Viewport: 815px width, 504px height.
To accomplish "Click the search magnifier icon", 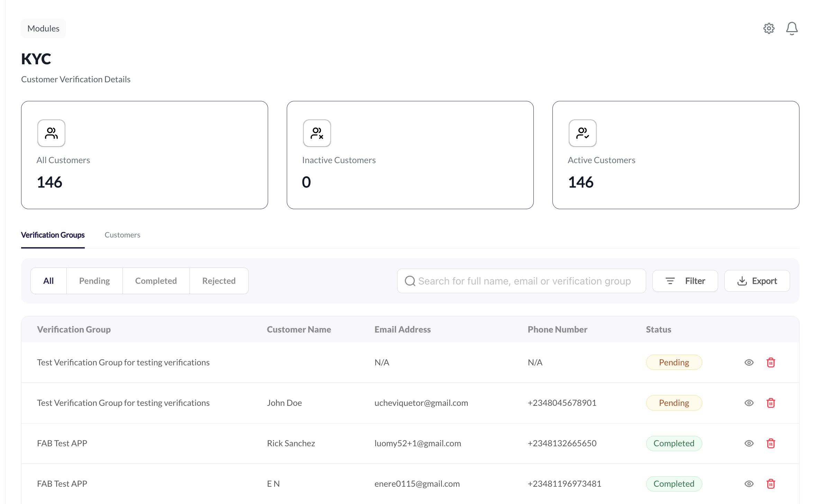I will [410, 281].
